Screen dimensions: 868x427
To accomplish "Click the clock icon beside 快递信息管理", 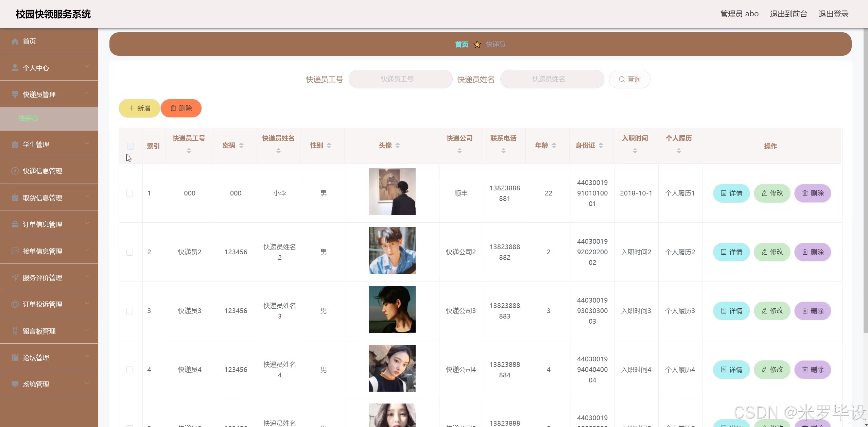I will click(15, 171).
